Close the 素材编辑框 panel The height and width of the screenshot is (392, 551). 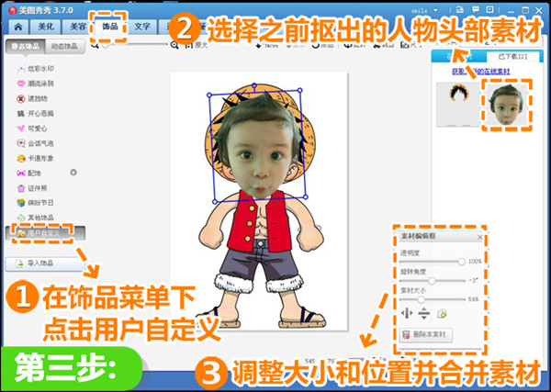pyautogui.click(x=479, y=238)
